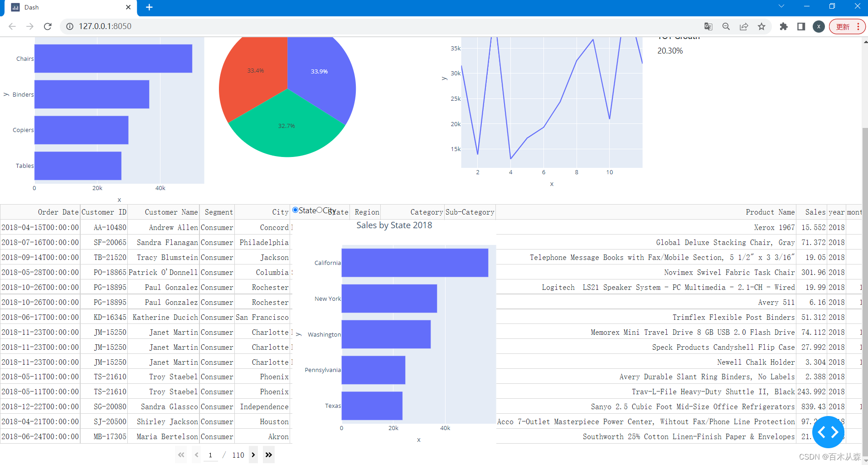Viewport: 868px width, 465px height.
Task: Click the Sub-Category column header
Action: coord(470,212)
